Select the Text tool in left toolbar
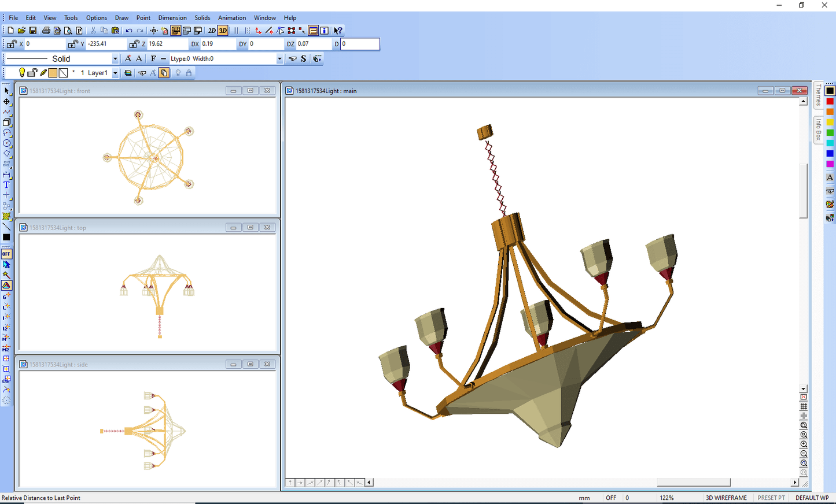Image resolution: width=836 pixels, height=504 pixels. click(6, 185)
